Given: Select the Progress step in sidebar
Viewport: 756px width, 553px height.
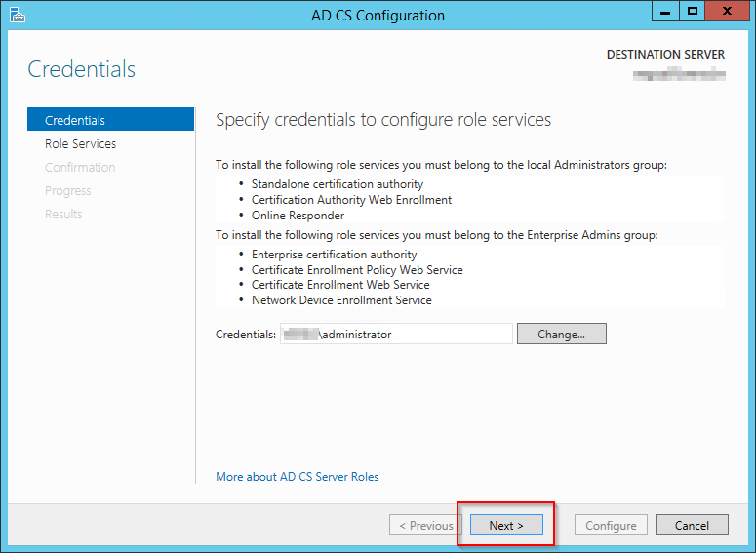Looking at the screenshot, I should tap(68, 190).
